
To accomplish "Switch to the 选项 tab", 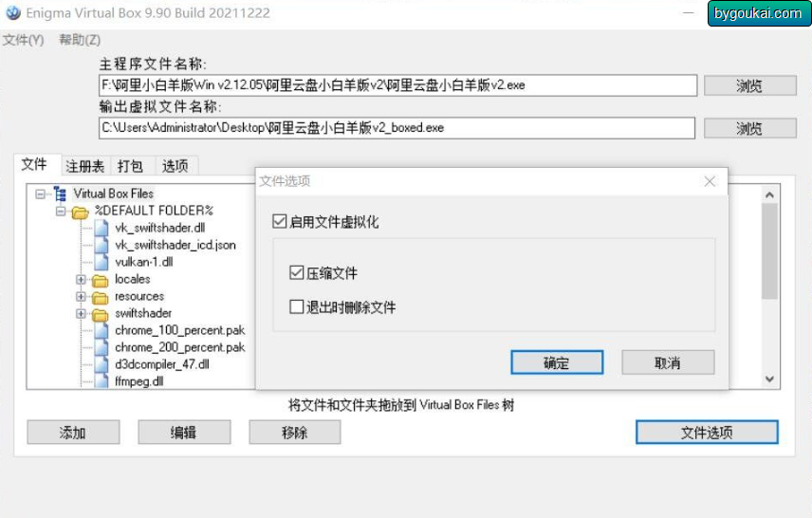I will pos(175,166).
